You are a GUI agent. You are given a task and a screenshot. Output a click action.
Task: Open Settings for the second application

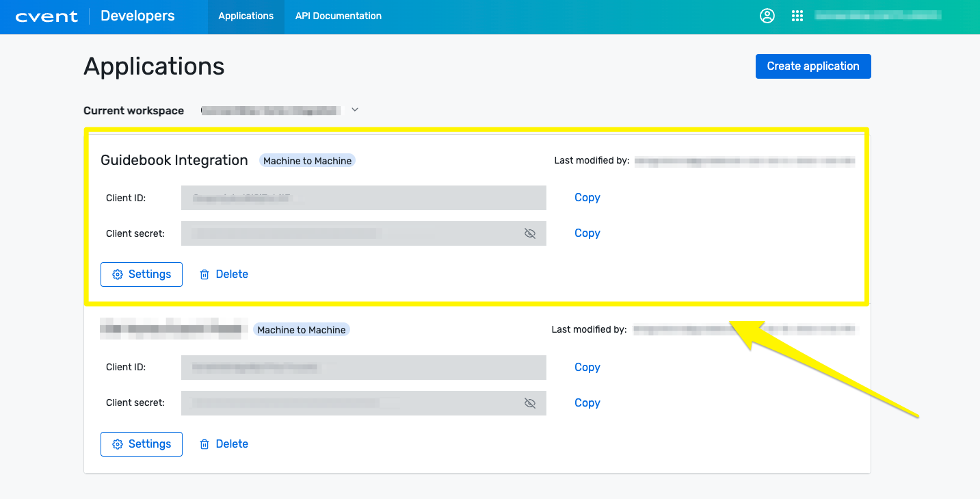tap(142, 444)
